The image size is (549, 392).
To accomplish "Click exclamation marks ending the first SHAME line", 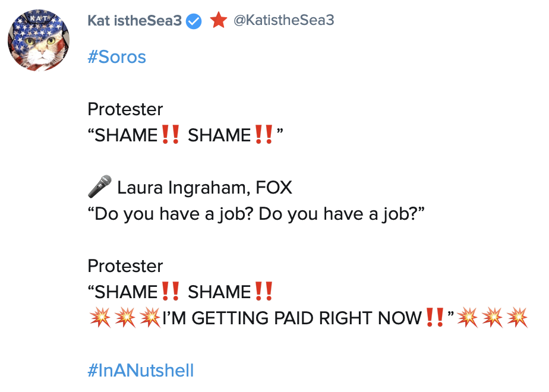I will pos(263,135).
